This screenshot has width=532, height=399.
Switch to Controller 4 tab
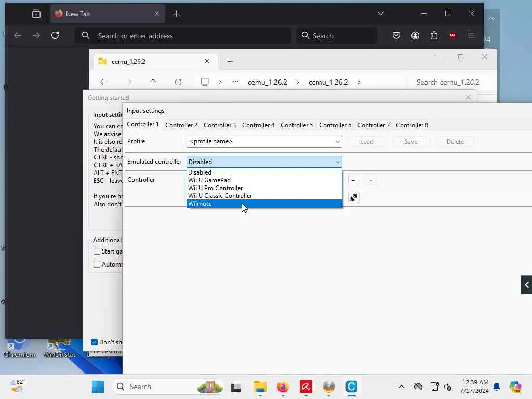pos(258,125)
